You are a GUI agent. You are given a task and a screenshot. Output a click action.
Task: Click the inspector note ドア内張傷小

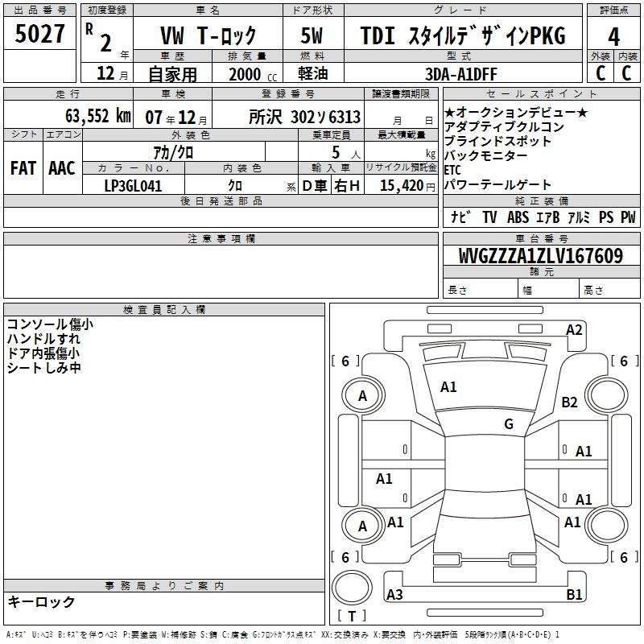43,353
